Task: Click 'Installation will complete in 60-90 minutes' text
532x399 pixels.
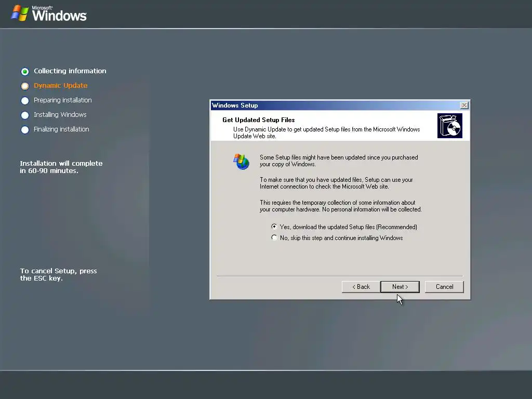Action: [61, 167]
